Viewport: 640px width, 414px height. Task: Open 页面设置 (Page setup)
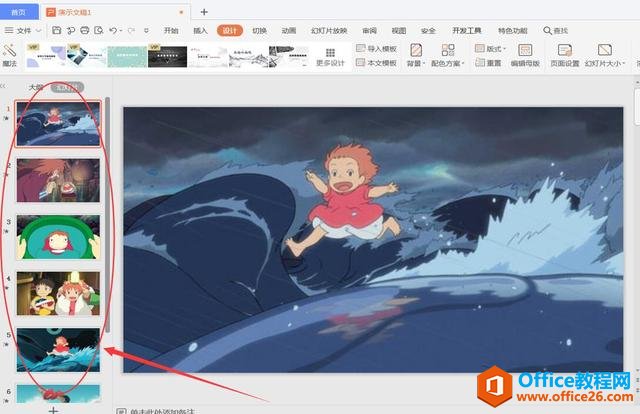[564, 55]
